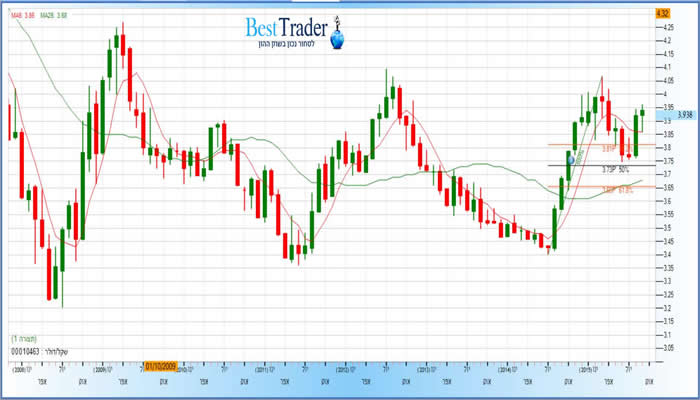Click the 4.25 value on the price axis
The image size is (700, 400).
point(664,28)
